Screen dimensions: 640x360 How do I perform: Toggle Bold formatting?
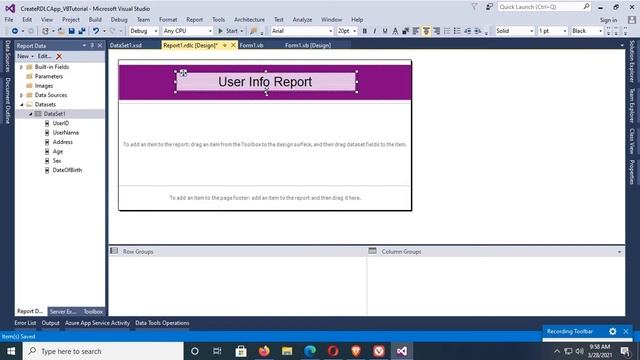364,31
